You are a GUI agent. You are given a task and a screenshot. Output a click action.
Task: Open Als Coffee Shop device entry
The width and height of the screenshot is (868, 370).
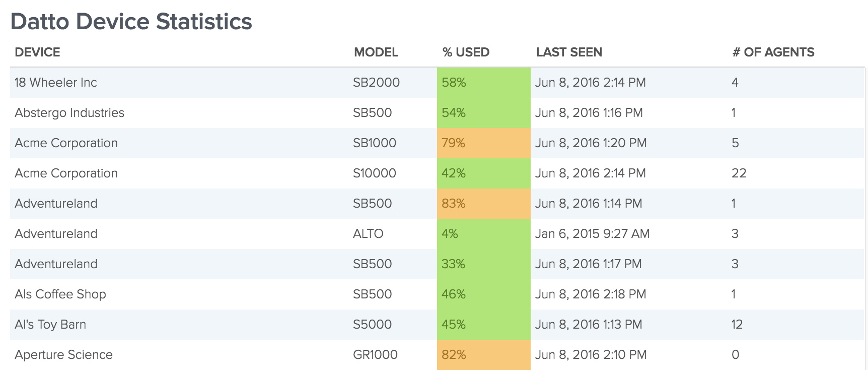click(60, 294)
